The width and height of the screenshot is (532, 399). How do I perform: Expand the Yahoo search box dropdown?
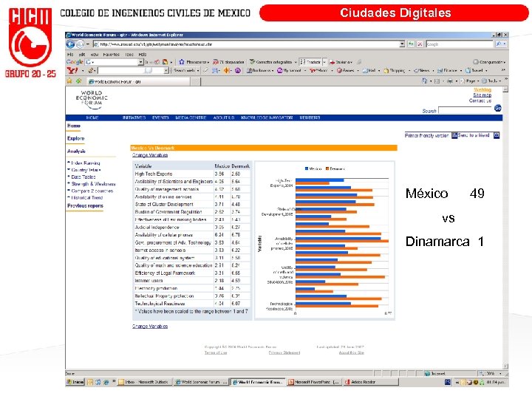click(x=166, y=70)
